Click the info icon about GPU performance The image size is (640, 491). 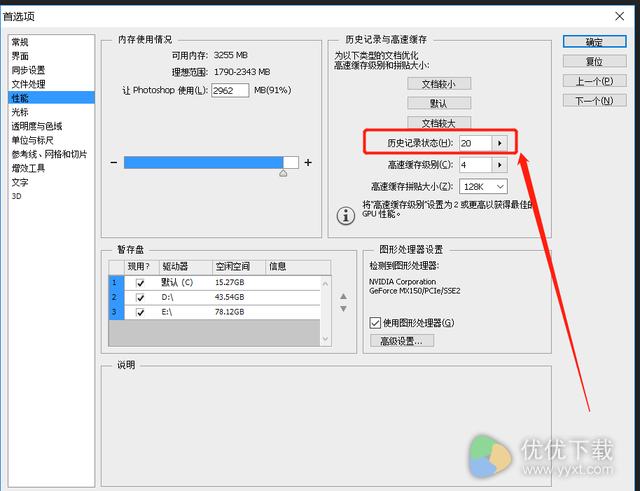click(x=346, y=216)
